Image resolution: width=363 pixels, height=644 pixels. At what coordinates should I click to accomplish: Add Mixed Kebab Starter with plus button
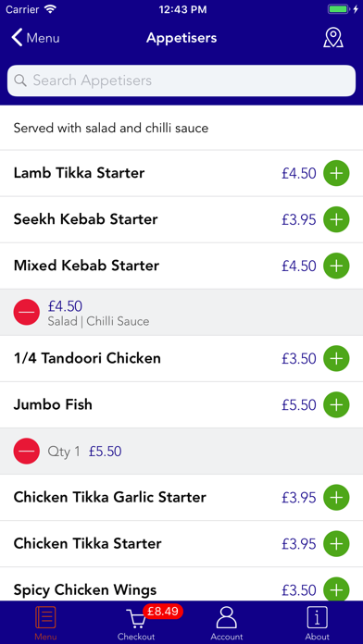coord(336,266)
